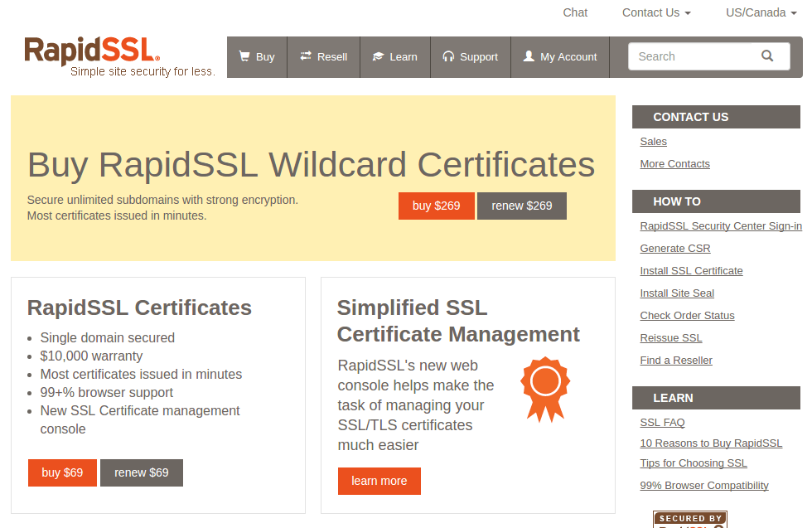The height and width of the screenshot is (528, 812).
Task: Open the 99% Browser Compatibility page
Action: click(x=703, y=485)
